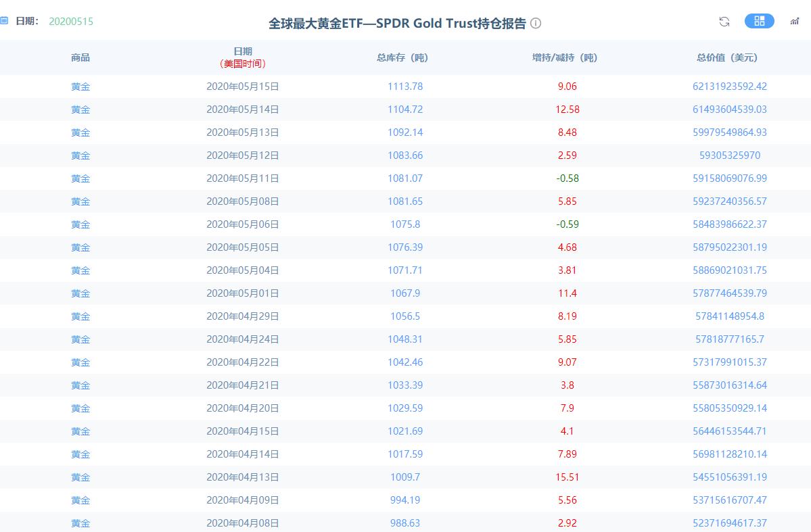Viewport: 811px width, 532px height.
Task: Select inventory value 1033.39
Action: [405, 386]
